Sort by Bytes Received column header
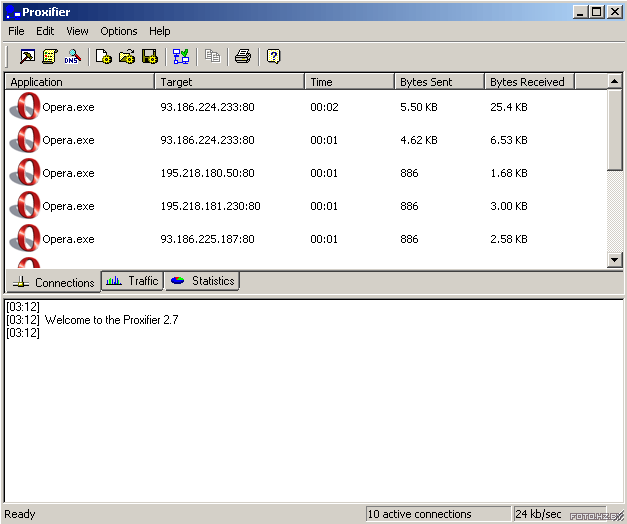627x524 pixels. (529, 82)
